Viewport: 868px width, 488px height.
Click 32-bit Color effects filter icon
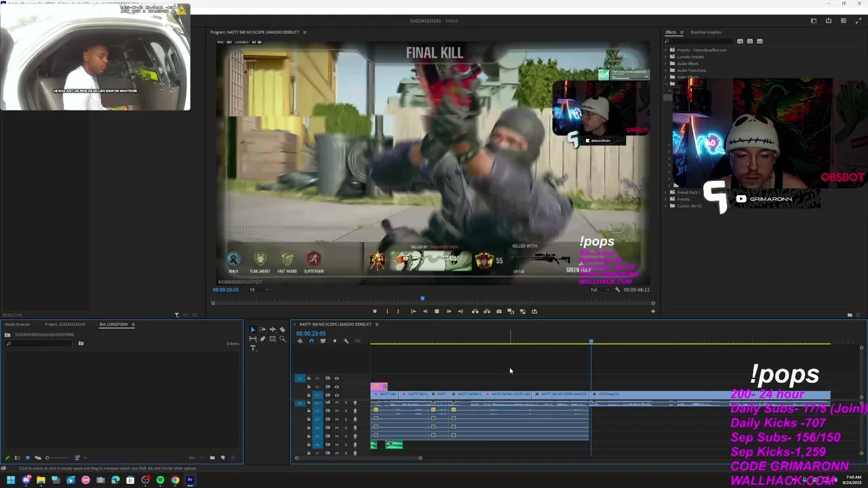point(750,41)
